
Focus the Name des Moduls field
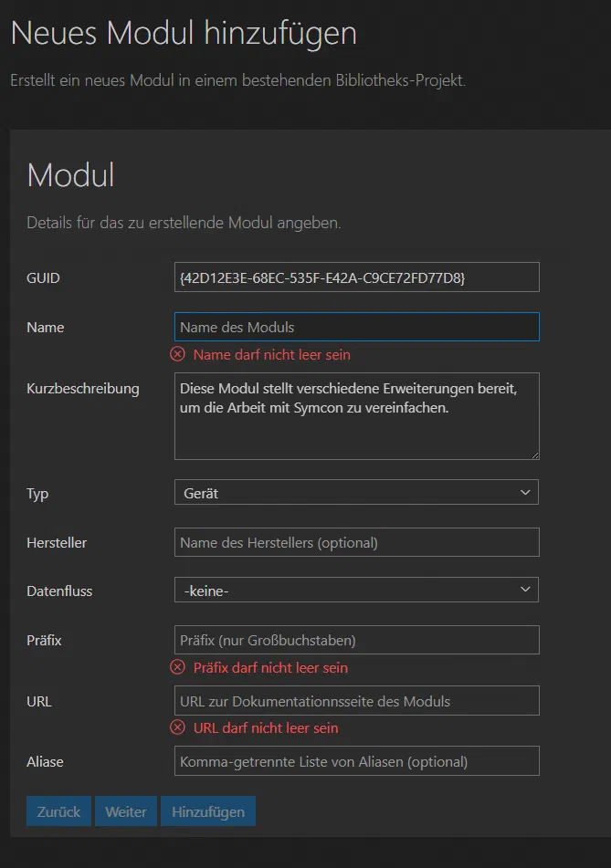click(357, 327)
